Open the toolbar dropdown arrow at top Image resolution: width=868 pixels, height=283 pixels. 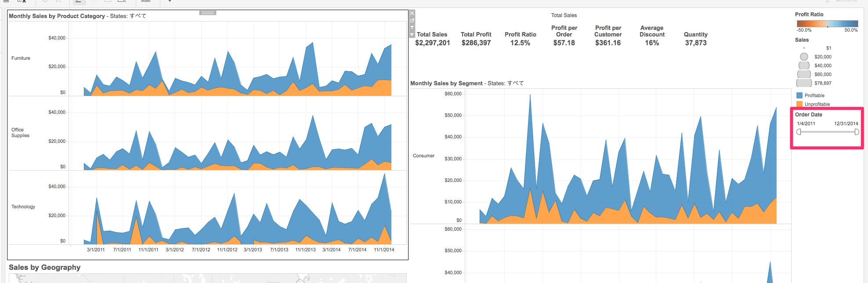point(170,1)
